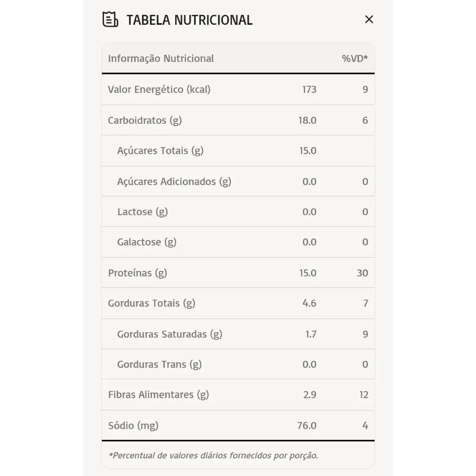Click the Carboidratos (g) row label

[145, 120]
